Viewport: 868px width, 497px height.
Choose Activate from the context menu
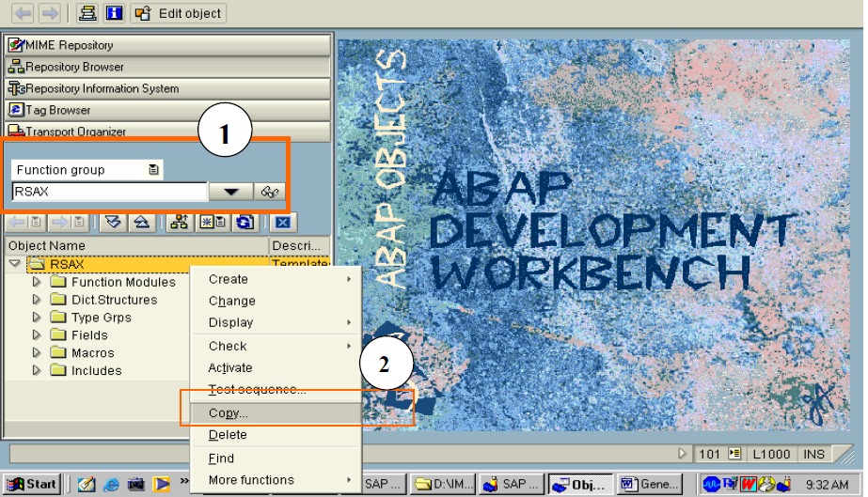[x=276, y=367]
